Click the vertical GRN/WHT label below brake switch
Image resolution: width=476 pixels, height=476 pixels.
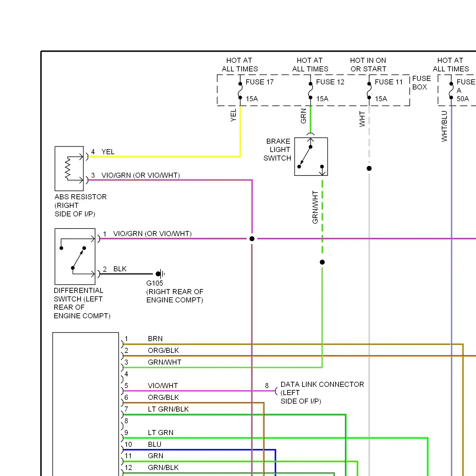click(315, 207)
